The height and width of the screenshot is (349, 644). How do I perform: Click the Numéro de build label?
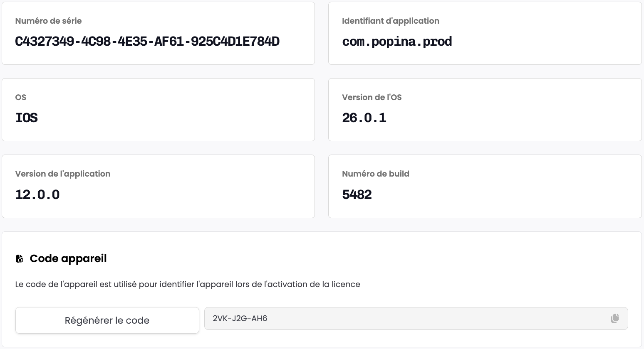pos(375,174)
